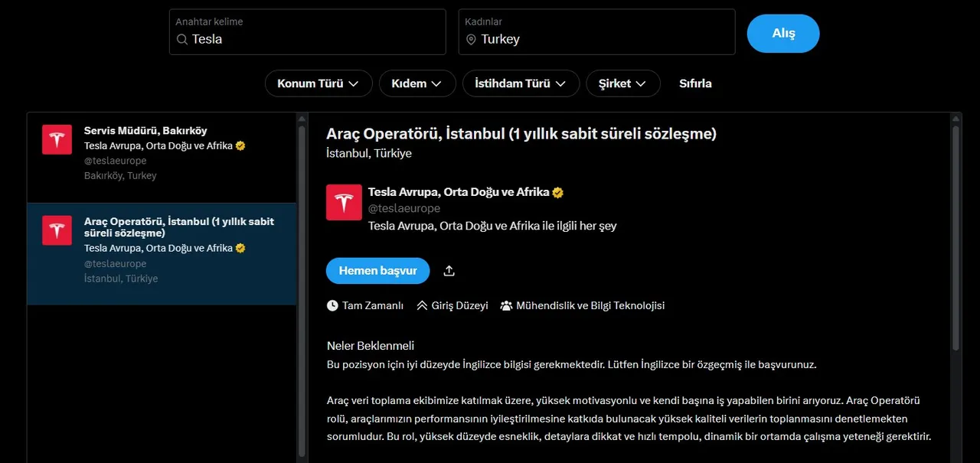Viewport: 980px width, 463px height.
Task: Expand the Kıdem filter dropdown
Action: point(417,83)
